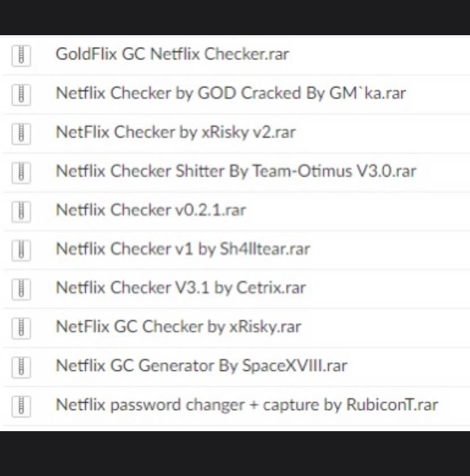Open the Team-Otimus V3.0.rar file name
This screenshot has height=476, width=470.
point(236,171)
